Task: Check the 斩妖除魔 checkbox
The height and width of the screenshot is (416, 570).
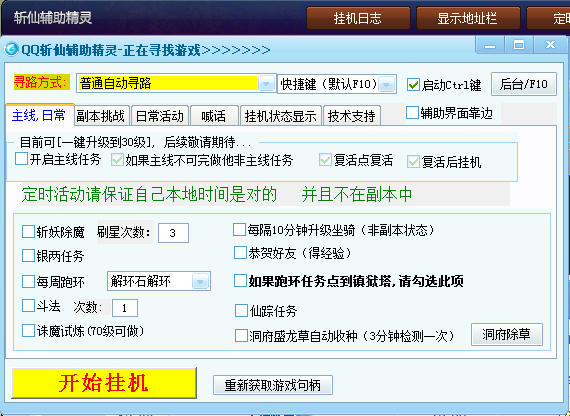Action: click(x=28, y=231)
